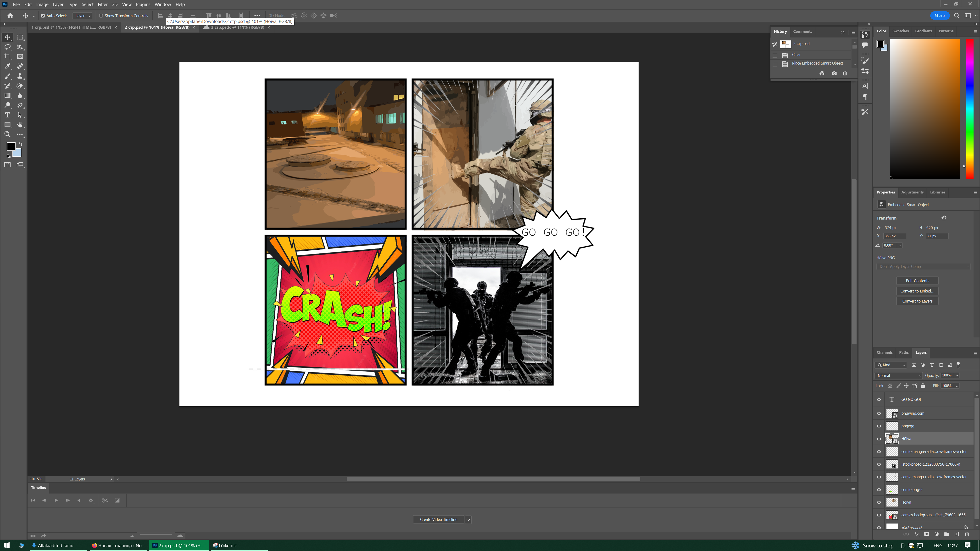980x551 pixels.
Task: Open the Fill slider dropdown arrow
Action: coord(957,386)
